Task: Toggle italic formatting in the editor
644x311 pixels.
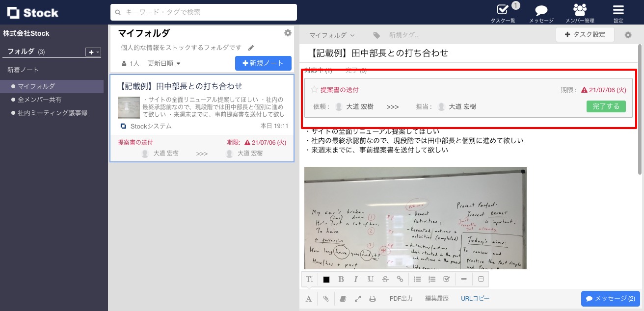Action: pos(356,279)
